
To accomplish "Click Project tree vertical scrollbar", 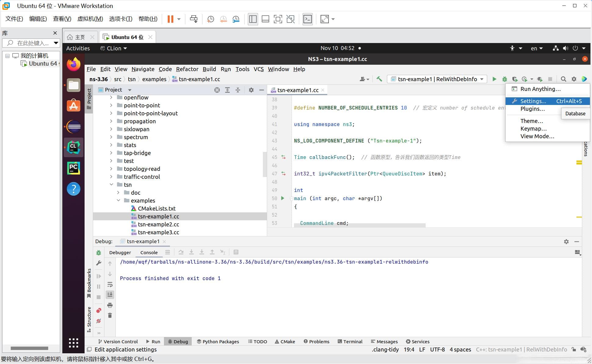I will 265,164.
